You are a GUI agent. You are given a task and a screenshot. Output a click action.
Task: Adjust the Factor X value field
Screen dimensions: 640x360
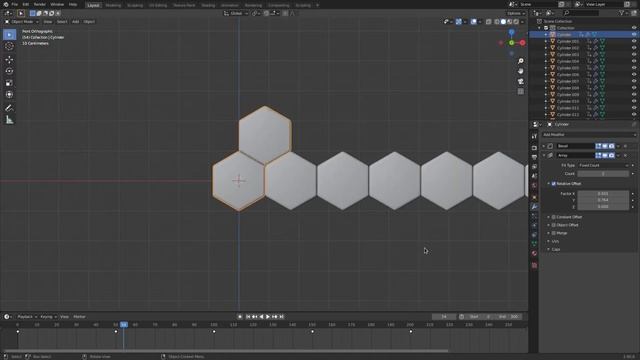(603, 193)
